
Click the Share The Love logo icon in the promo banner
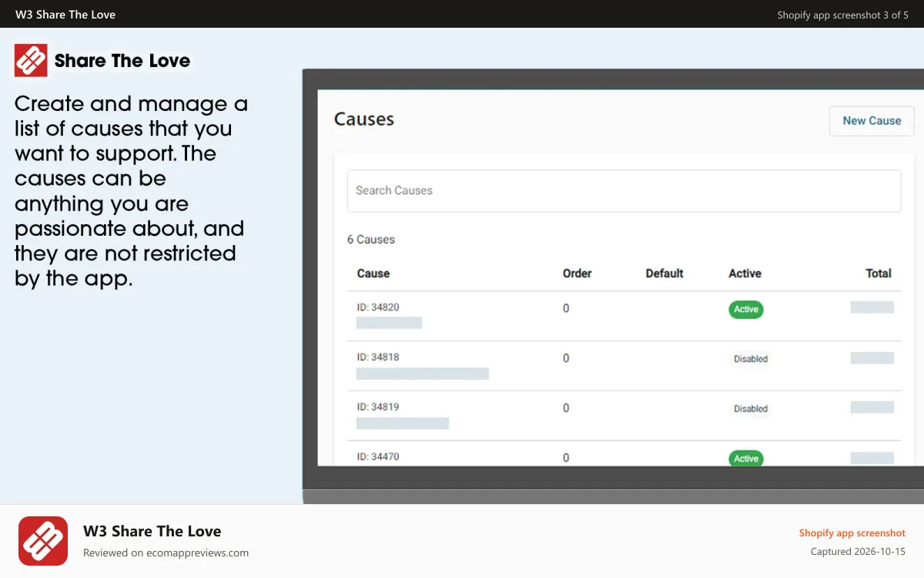coord(31,60)
